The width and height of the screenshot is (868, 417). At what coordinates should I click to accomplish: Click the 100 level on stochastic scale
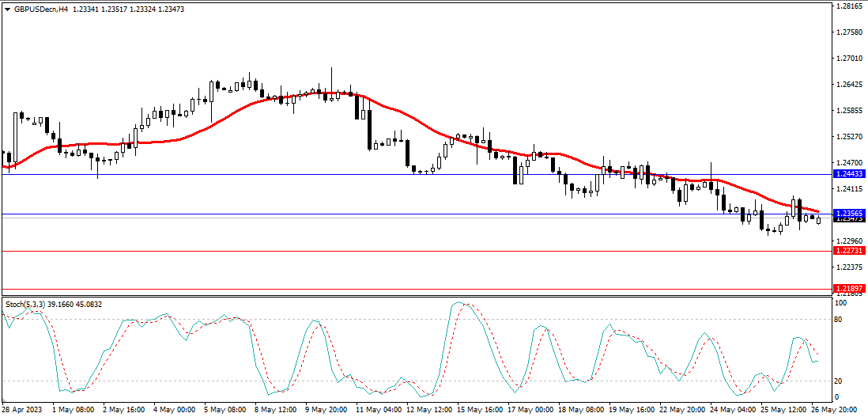click(x=842, y=304)
